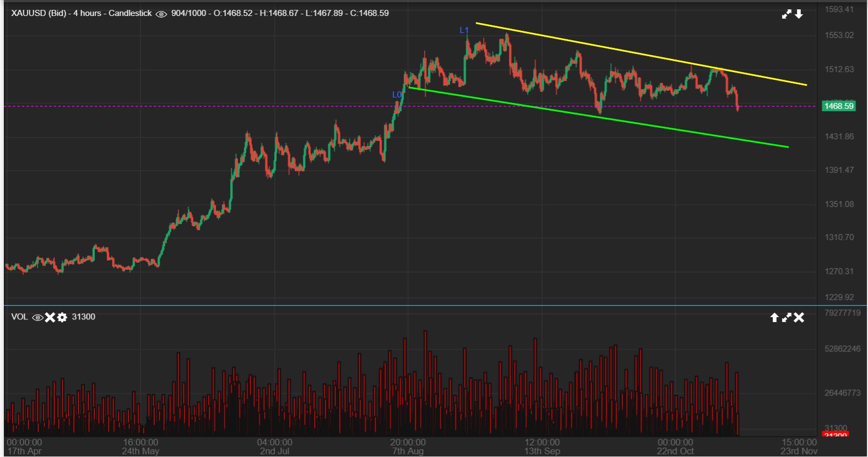Click the 1310.70 price axis label

(839, 237)
